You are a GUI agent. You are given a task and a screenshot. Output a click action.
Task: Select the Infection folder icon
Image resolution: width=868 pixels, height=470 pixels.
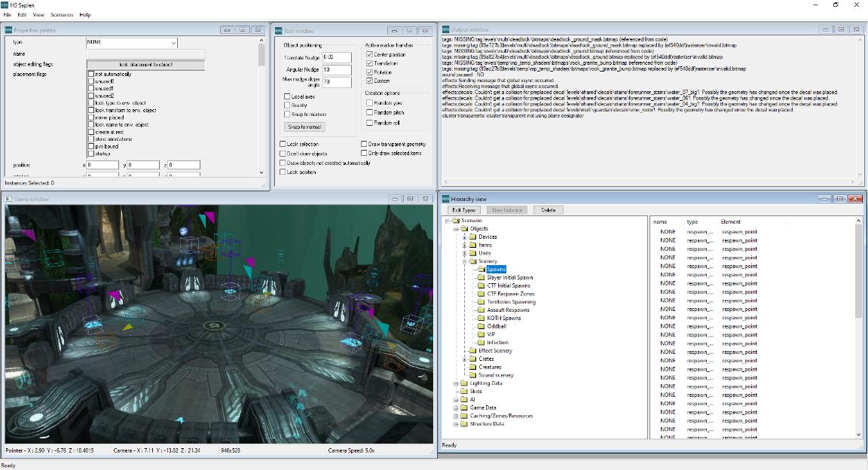pos(481,343)
